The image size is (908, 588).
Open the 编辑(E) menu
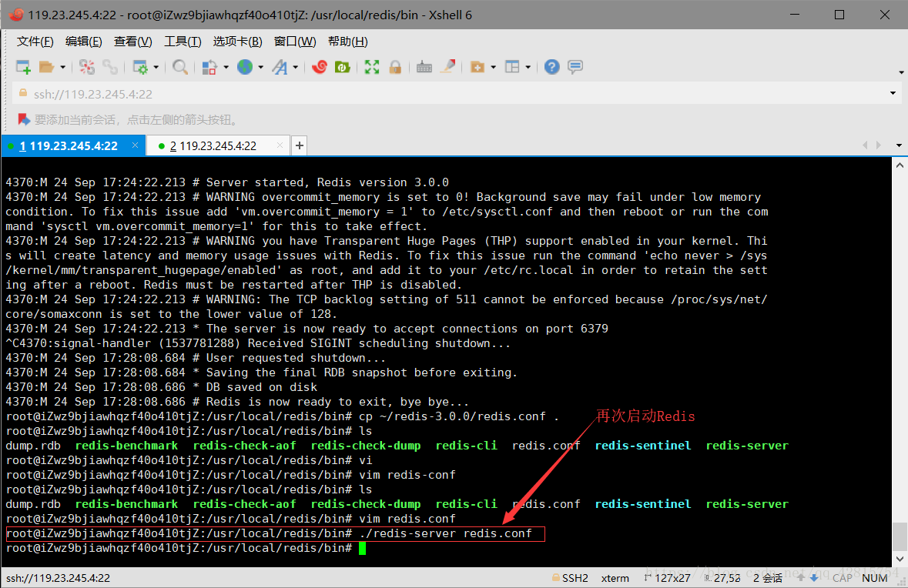83,42
